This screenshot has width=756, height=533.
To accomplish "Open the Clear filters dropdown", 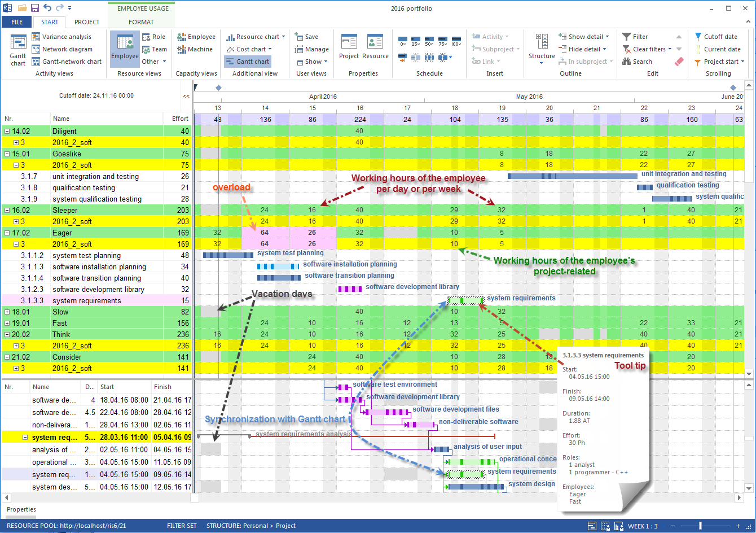I will (647, 49).
